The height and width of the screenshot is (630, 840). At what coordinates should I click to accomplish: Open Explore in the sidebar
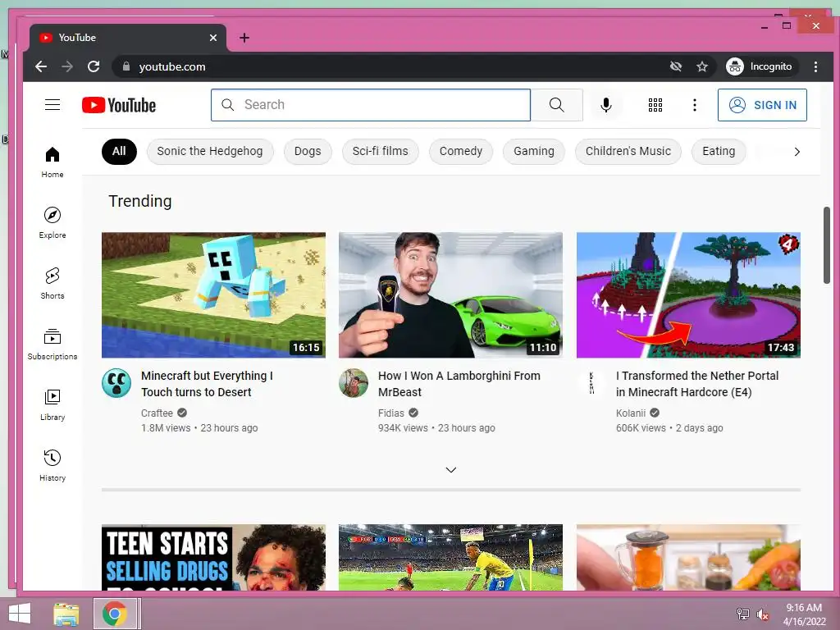pos(52,223)
